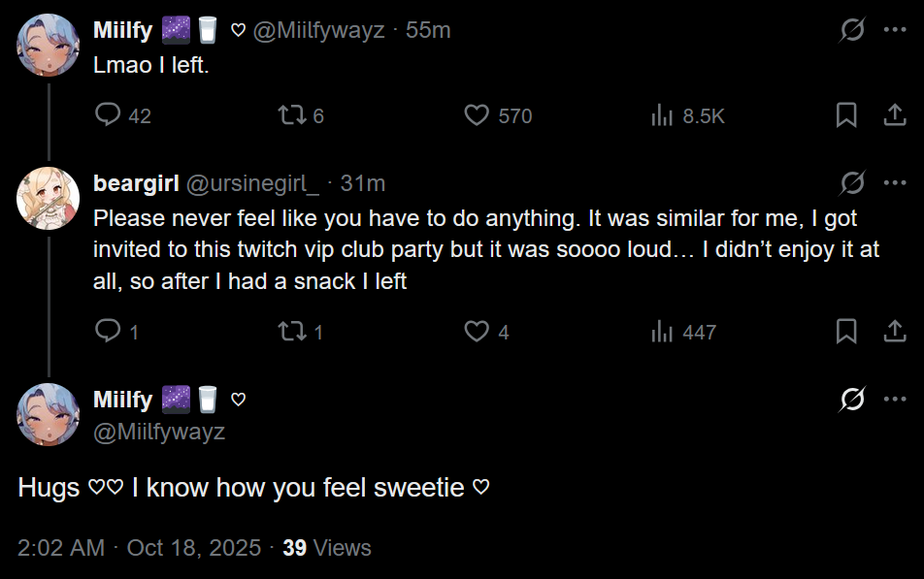View analytics showing 8.5K views
This screenshot has height=579, width=924.
[x=662, y=115]
